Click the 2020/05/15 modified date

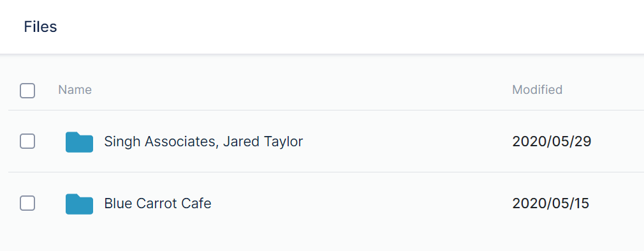pyautogui.click(x=550, y=203)
